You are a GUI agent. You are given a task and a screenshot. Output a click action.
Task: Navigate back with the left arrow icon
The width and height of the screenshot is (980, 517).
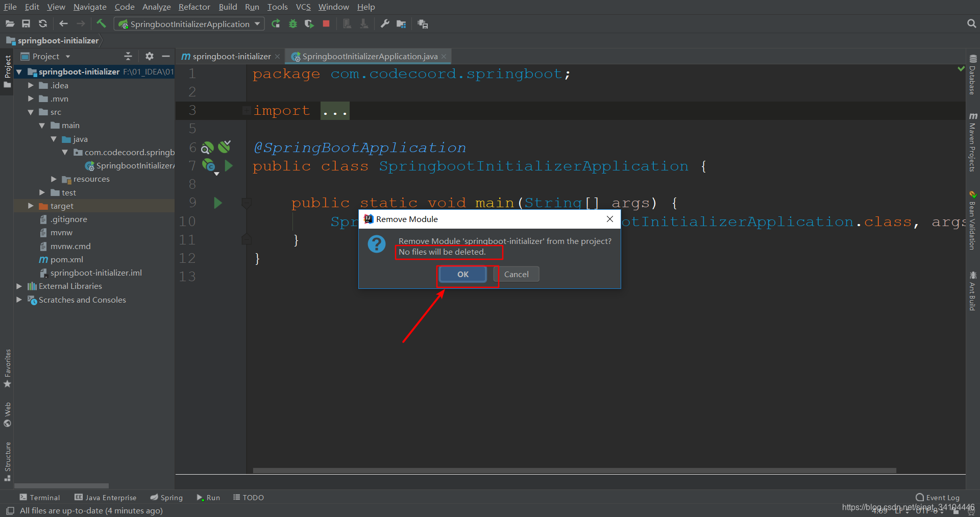point(63,24)
